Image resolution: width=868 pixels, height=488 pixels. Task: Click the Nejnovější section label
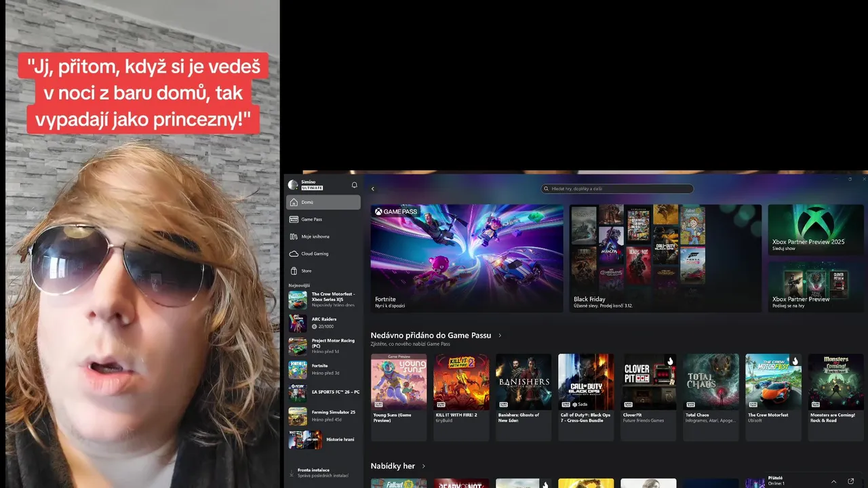[x=300, y=285]
